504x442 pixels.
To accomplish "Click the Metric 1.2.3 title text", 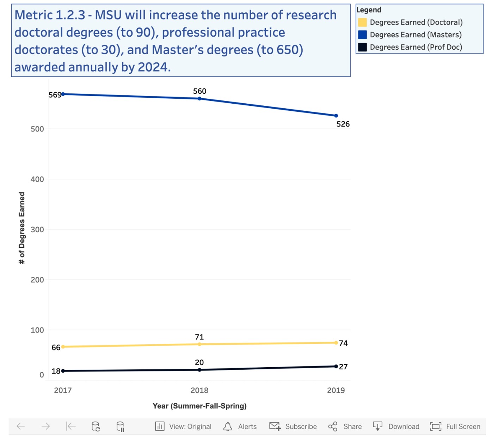I will (176, 41).
